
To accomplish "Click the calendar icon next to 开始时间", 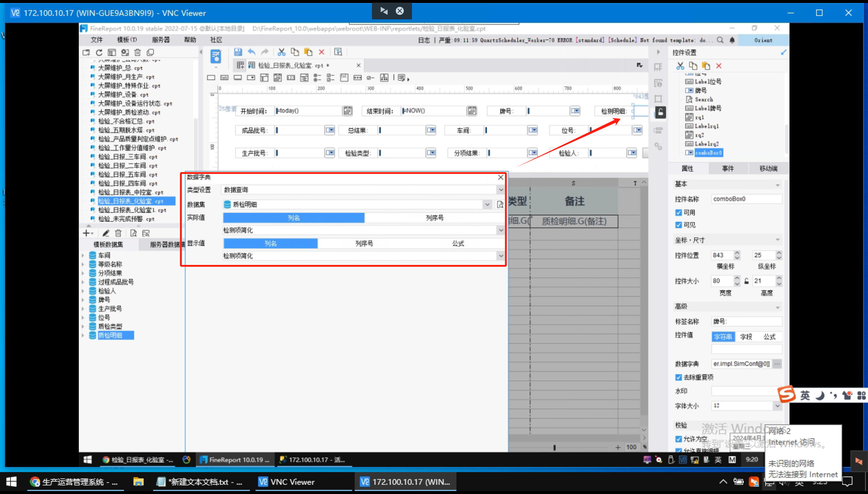I will pos(348,111).
